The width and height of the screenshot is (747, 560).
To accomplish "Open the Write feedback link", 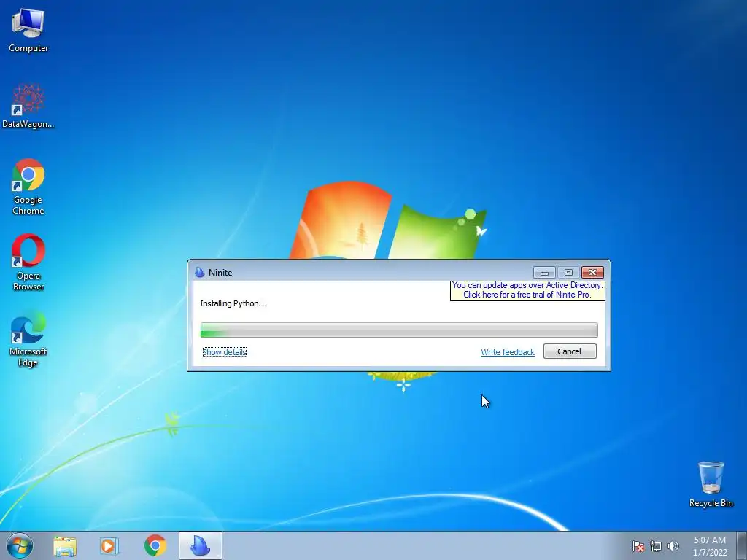I will tap(508, 352).
